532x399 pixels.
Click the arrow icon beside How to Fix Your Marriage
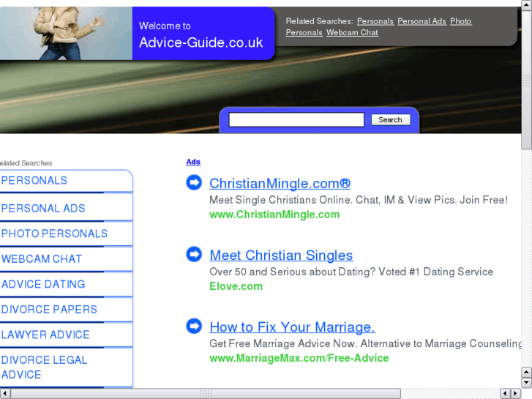point(194,326)
